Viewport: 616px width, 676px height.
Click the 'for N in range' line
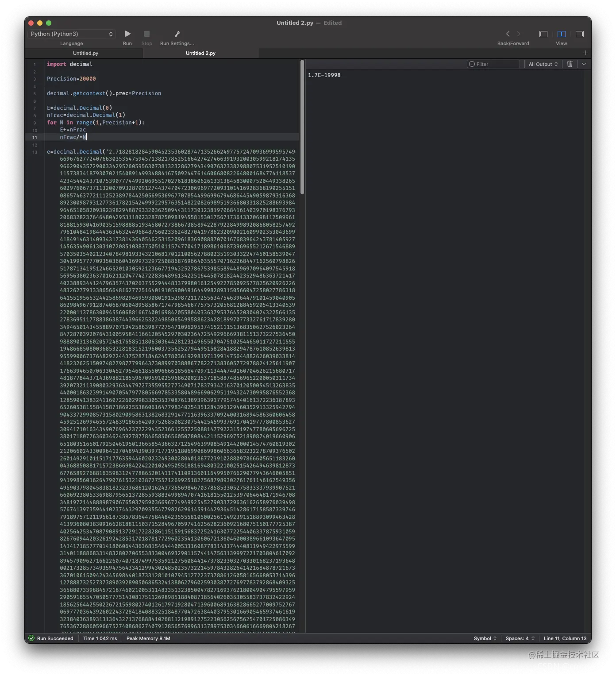(96, 123)
